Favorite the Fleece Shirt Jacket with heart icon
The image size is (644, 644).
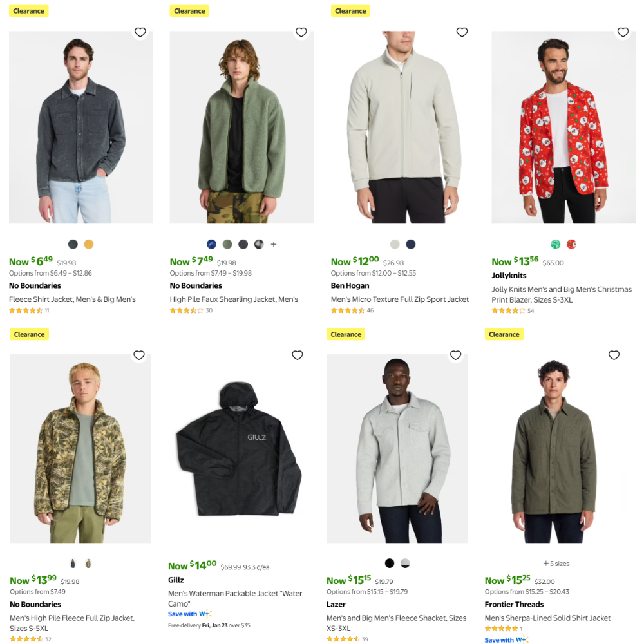tap(140, 32)
